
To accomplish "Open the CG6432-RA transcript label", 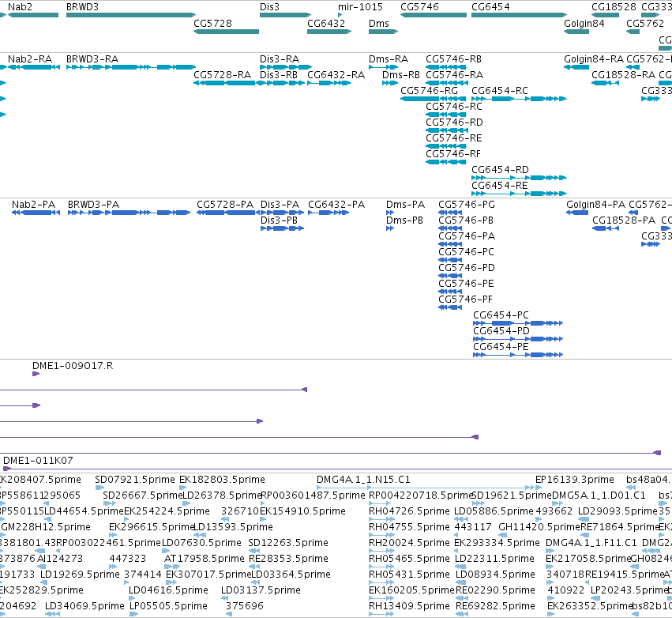I will tap(336, 74).
